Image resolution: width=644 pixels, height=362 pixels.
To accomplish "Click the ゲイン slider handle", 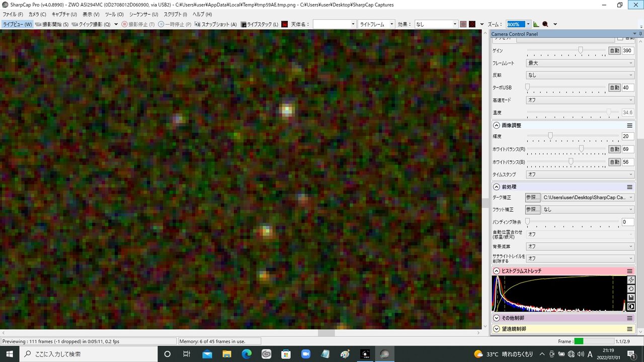I will [581, 50].
